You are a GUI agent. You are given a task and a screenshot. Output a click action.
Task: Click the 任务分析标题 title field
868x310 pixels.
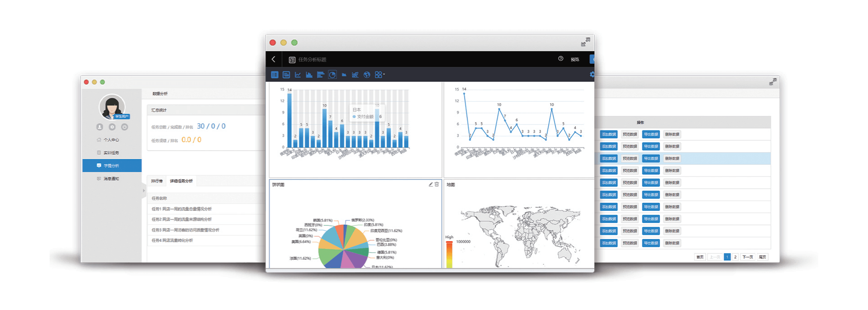pos(312,60)
